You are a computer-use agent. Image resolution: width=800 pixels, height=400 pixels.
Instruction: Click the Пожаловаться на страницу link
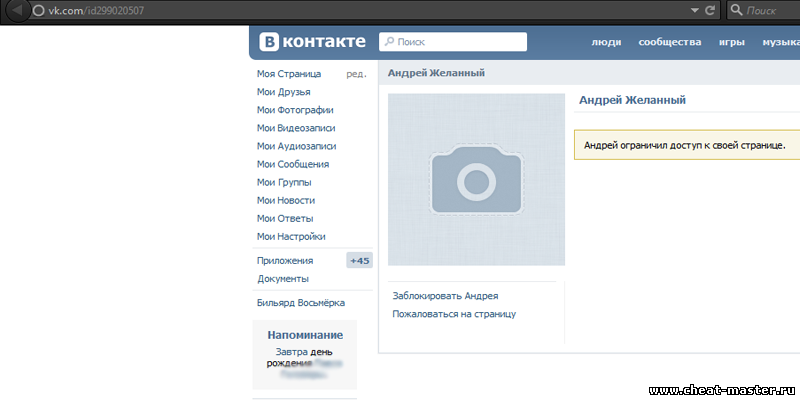pyautogui.click(x=454, y=314)
